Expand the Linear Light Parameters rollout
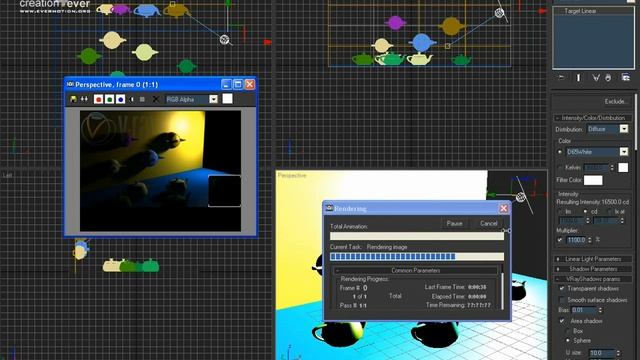Image resolution: width=640 pixels, height=360 pixels. 593,259
